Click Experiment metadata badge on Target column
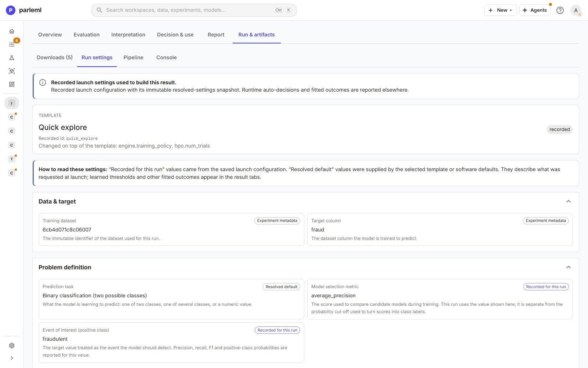The width and height of the screenshot is (588, 368). pyautogui.click(x=546, y=221)
